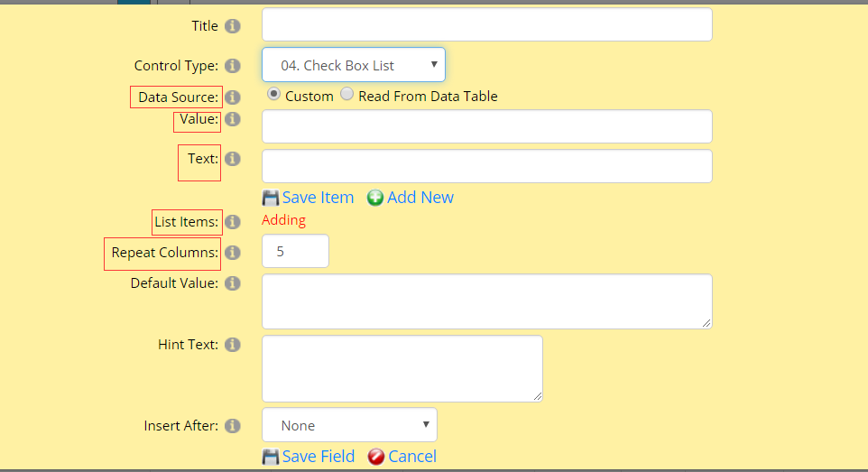The width and height of the screenshot is (868, 472).
Task: Click the Add New link text
Action: 420,198
